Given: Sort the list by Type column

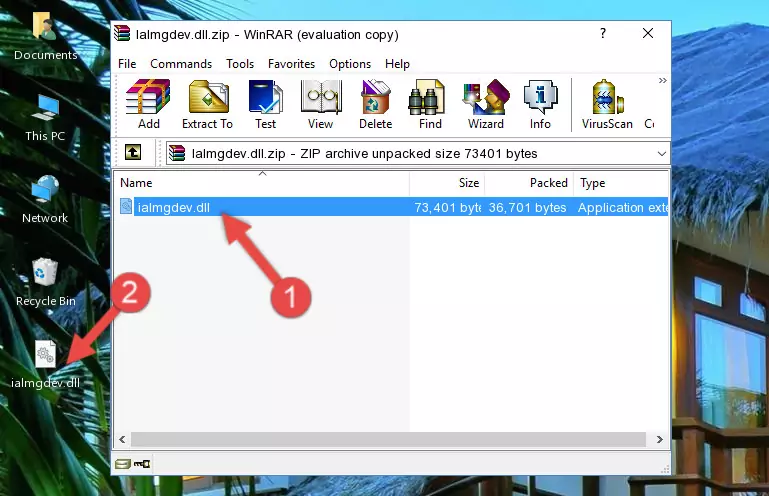Looking at the screenshot, I should click(x=621, y=183).
